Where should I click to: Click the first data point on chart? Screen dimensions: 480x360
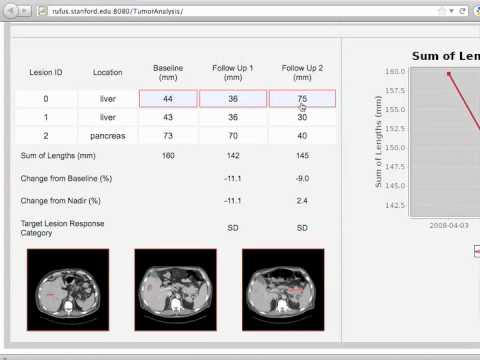pyautogui.click(x=449, y=74)
